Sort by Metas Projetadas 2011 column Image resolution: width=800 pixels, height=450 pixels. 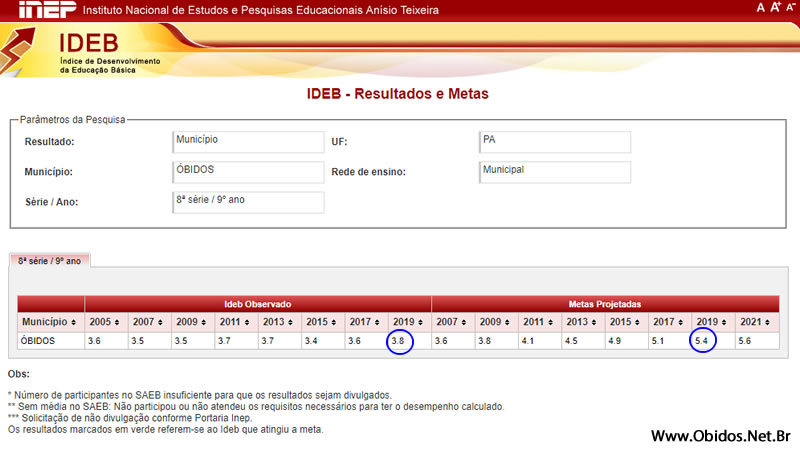(540, 322)
